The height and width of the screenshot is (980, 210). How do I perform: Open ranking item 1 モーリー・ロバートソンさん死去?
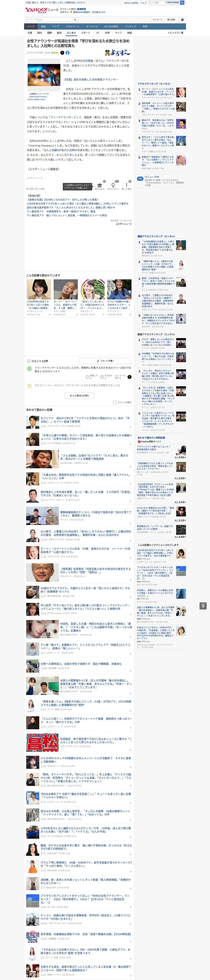pyautogui.click(x=158, y=92)
